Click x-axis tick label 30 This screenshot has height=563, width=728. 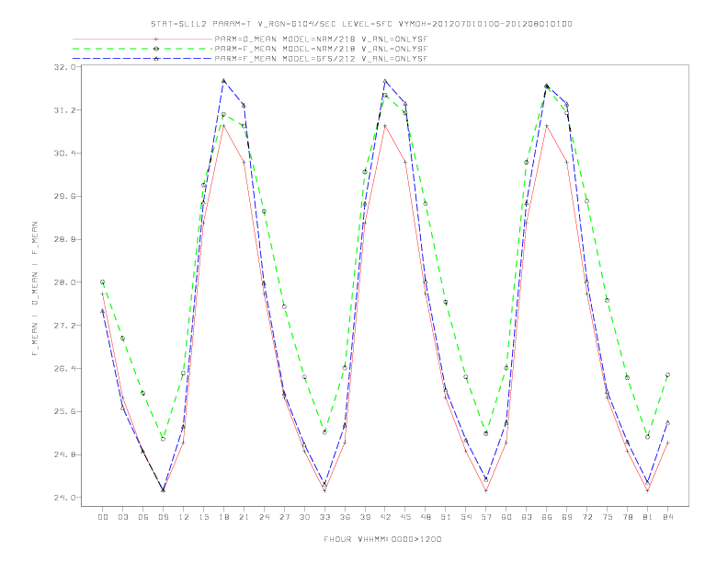tap(304, 517)
